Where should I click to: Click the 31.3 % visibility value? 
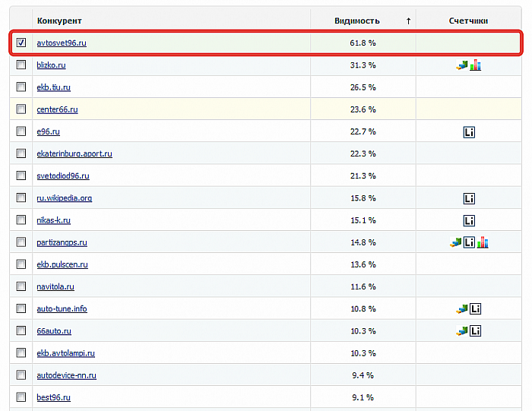[363, 65]
